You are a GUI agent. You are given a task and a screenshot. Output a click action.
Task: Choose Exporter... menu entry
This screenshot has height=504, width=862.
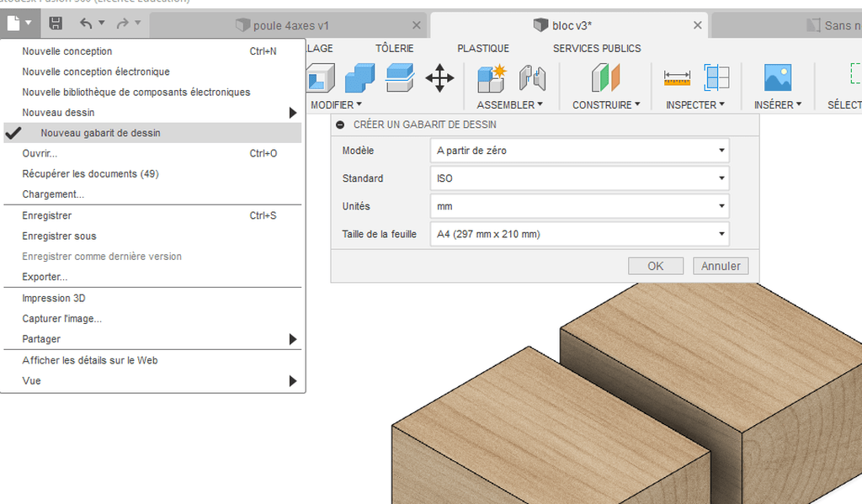pyautogui.click(x=152, y=277)
